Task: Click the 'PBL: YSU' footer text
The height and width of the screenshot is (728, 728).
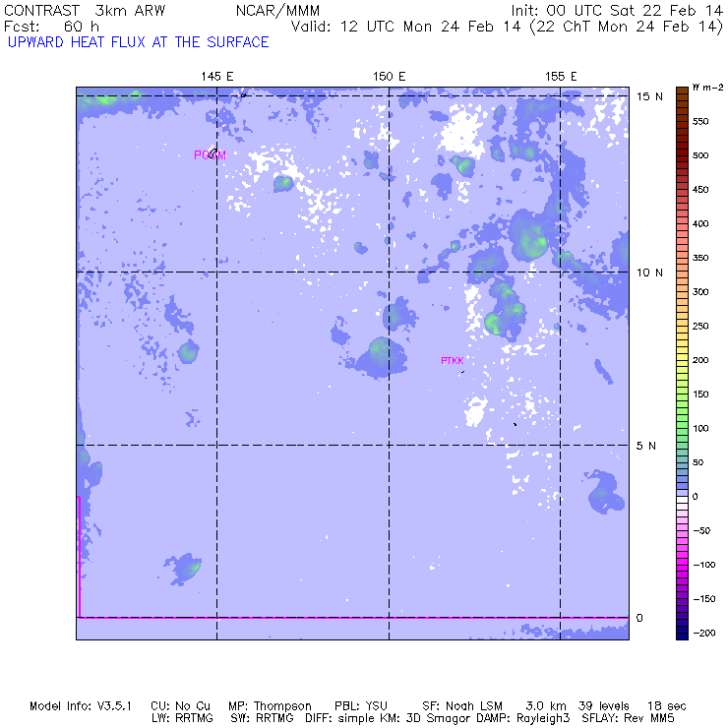Action: (361, 706)
